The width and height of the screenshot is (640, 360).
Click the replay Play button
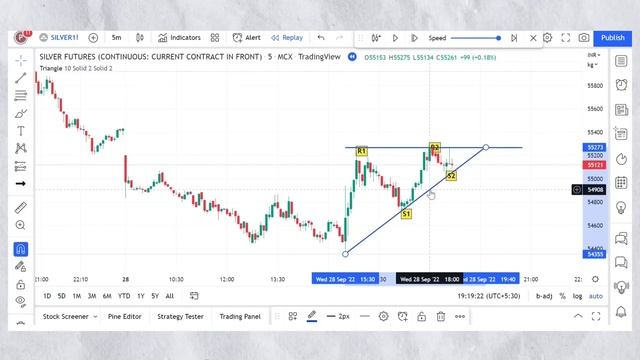pyautogui.click(x=395, y=38)
